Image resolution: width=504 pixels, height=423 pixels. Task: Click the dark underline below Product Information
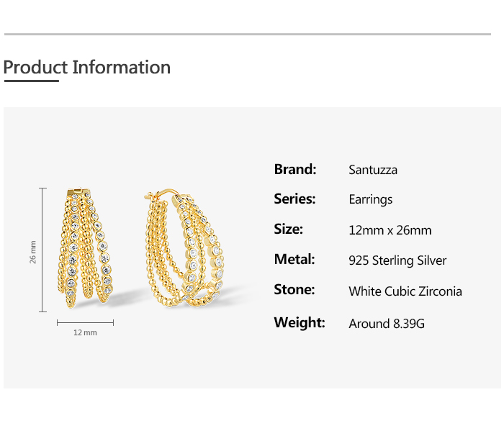click(31, 81)
